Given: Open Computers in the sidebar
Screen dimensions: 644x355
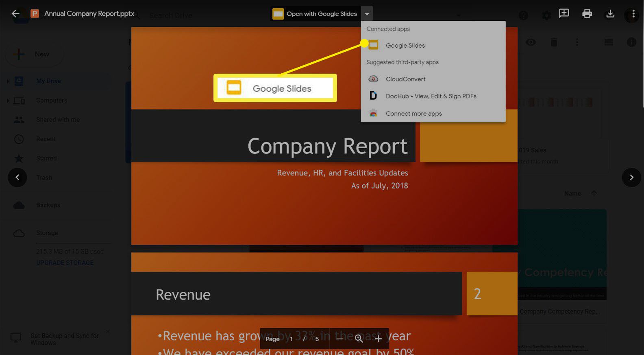Looking at the screenshot, I should point(52,100).
